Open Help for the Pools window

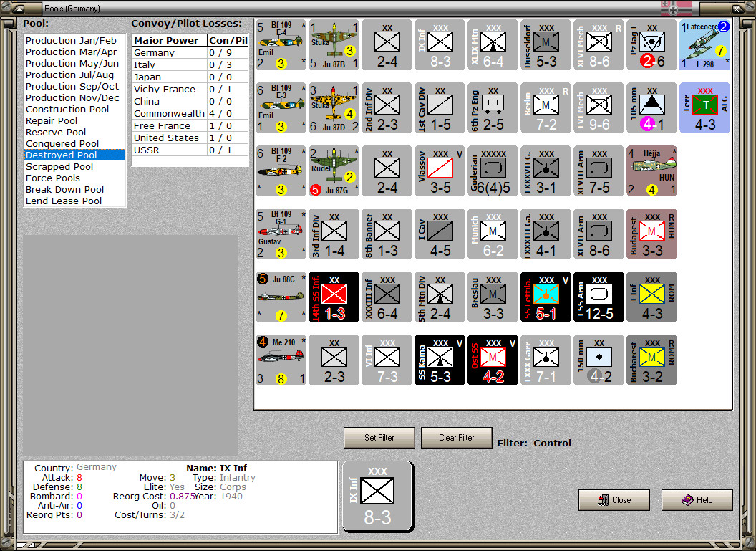coord(697,500)
